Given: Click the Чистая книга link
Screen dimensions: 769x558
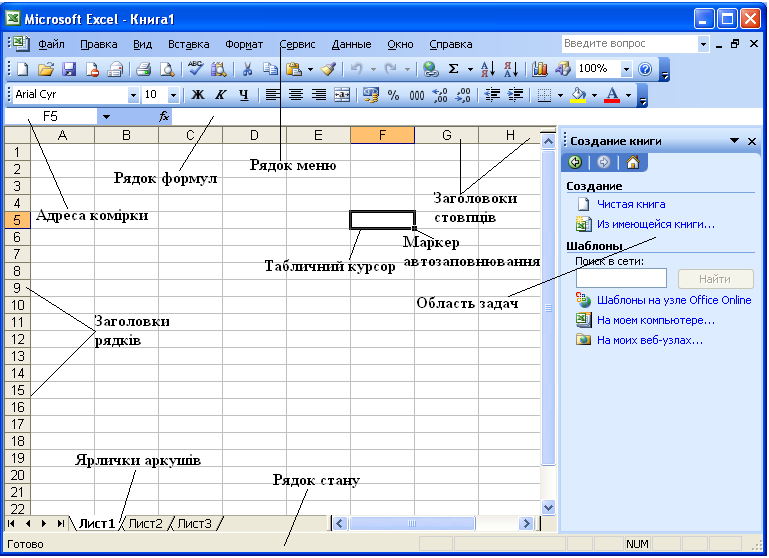Looking at the screenshot, I should click(631, 204).
